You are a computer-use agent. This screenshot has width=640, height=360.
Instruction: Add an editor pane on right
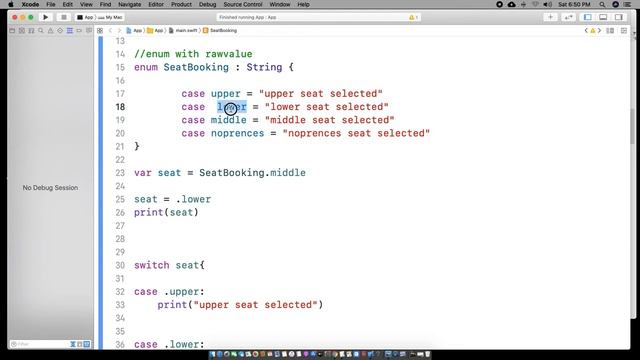[x=624, y=31]
